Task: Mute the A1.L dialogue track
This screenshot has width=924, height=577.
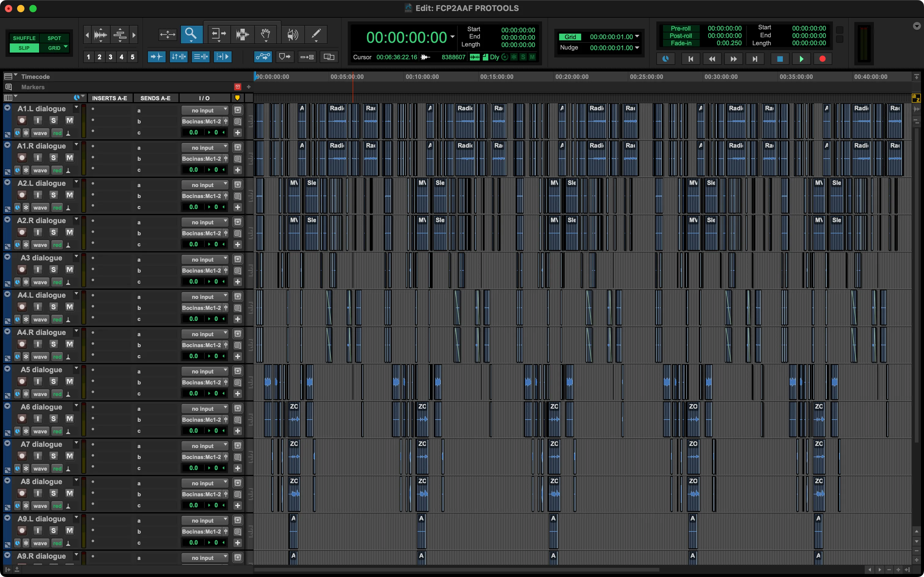Action: 69,121
